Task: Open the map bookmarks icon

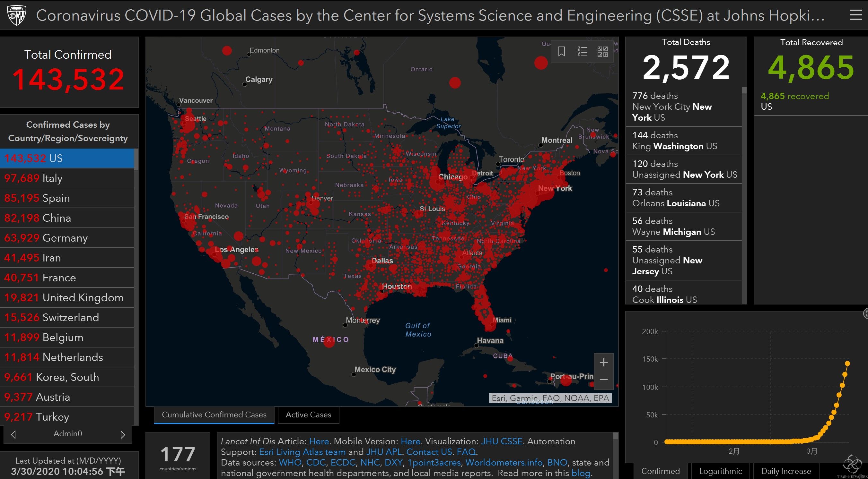Action: [x=561, y=52]
